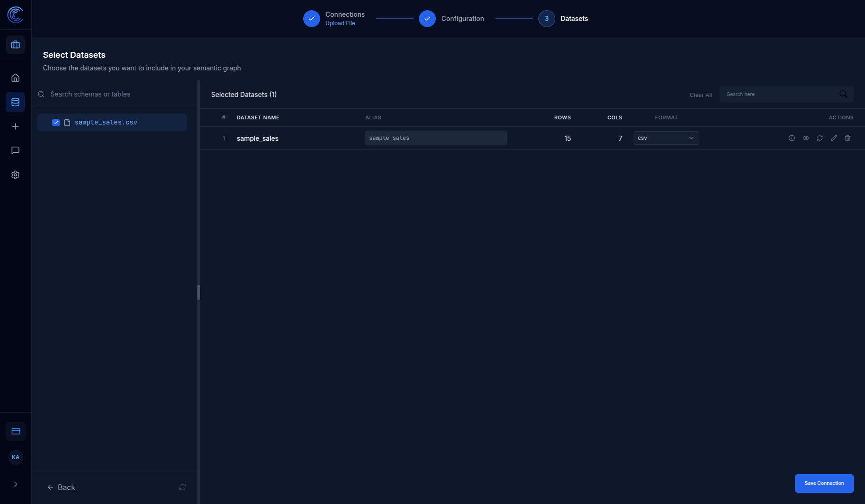The width and height of the screenshot is (865, 504).
Task: Click the Selected Datasets (1) heading
Action: point(244,95)
